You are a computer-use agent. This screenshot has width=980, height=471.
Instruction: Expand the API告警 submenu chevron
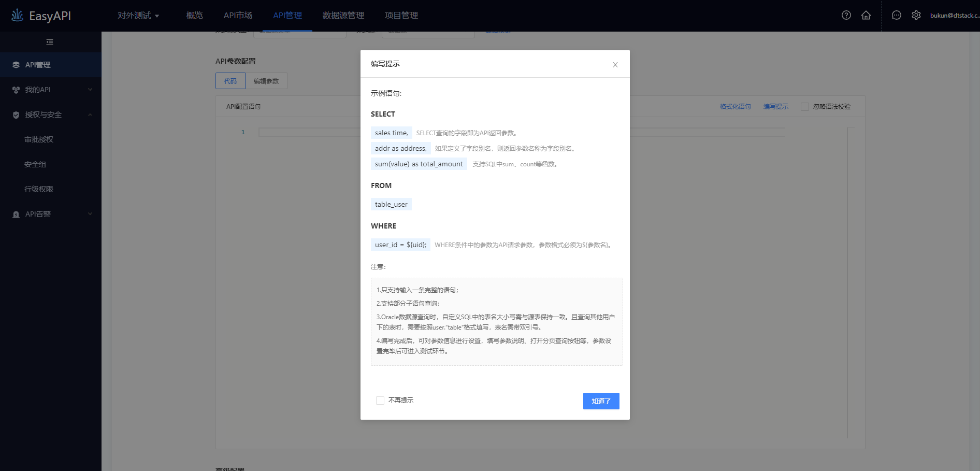[x=90, y=214]
